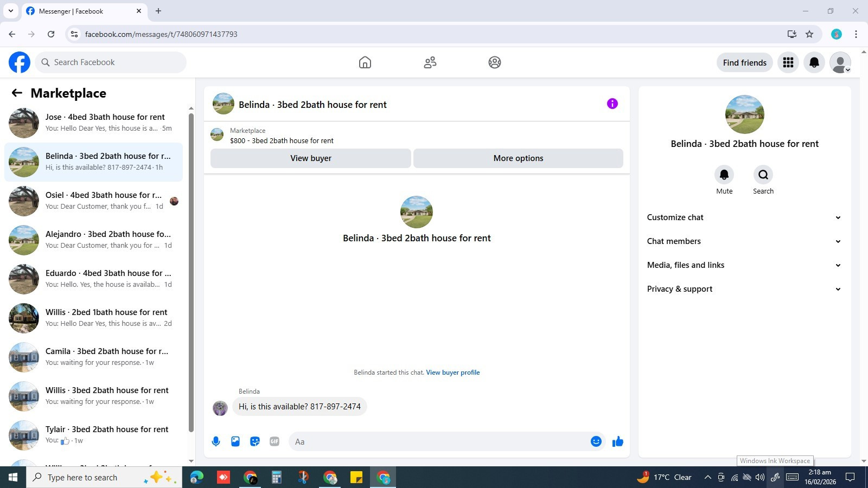This screenshot has width=868, height=488.
Task: Open the install app icon in address bar
Action: tap(792, 34)
